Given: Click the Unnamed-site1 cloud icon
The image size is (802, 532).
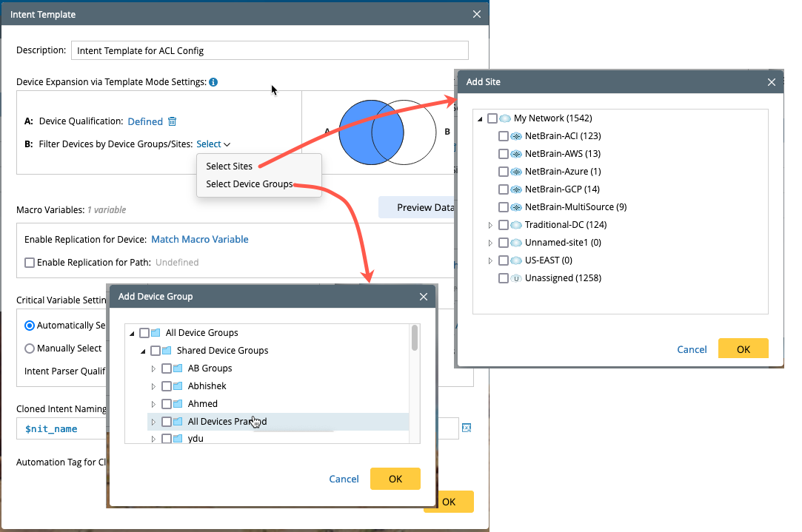Looking at the screenshot, I should point(516,243).
